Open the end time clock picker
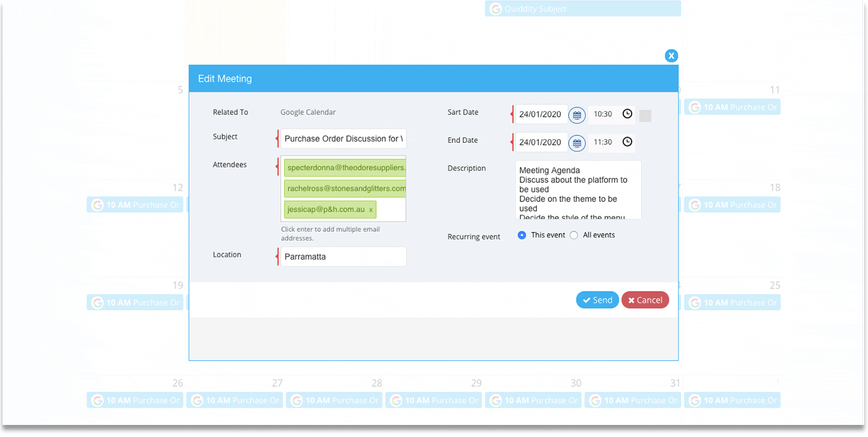This screenshot has width=868, height=437. coord(627,142)
